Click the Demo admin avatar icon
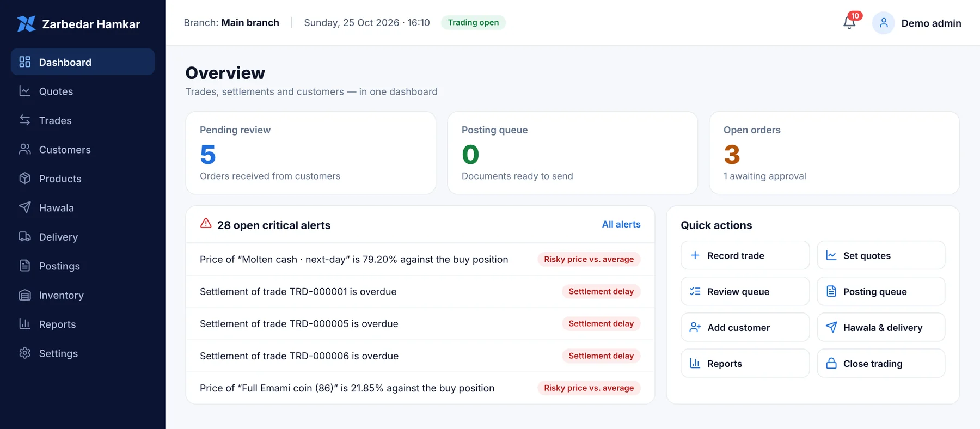 (884, 23)
